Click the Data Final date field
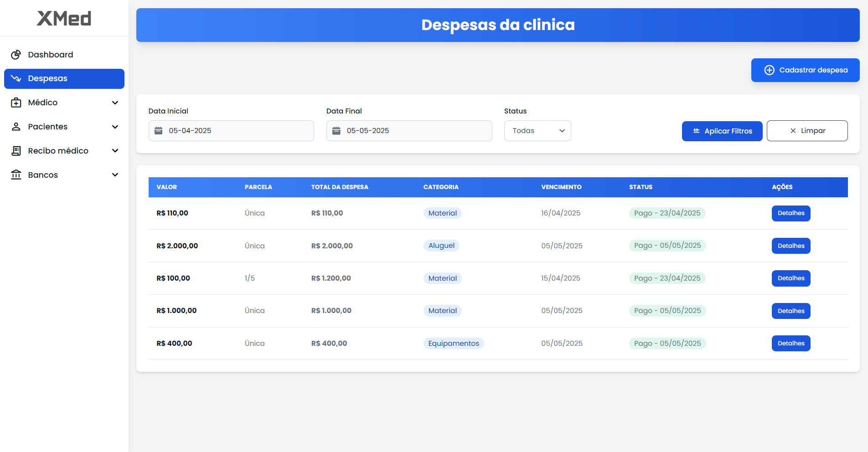 coord(415,131)
